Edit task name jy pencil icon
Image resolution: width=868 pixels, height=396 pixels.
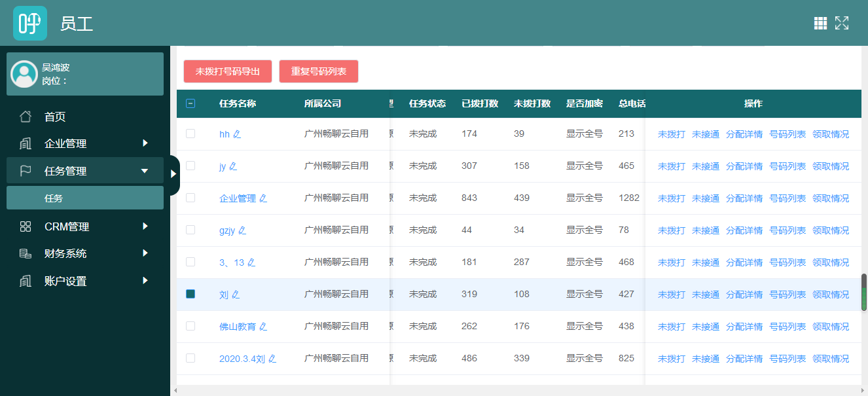(x=233, y=166)
